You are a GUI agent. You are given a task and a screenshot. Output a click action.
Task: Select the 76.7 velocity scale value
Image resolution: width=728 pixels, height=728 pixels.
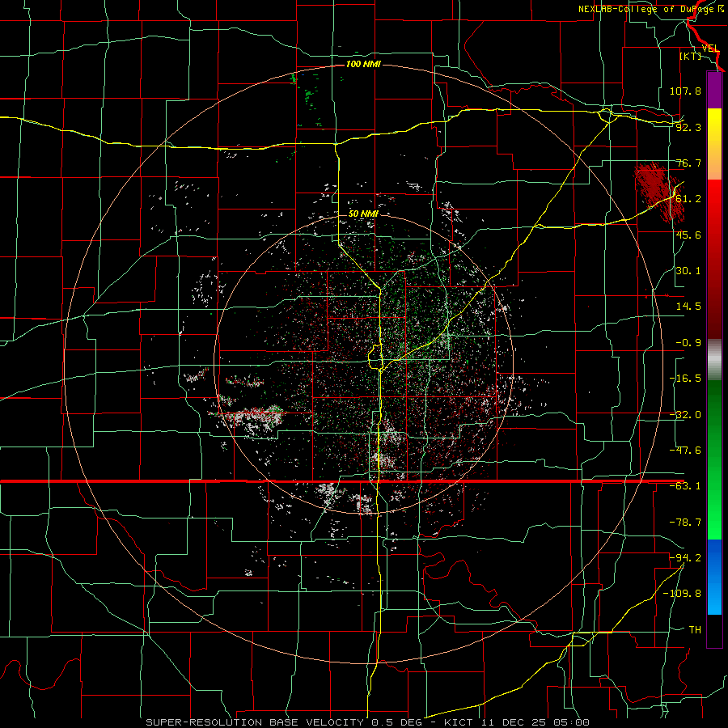688,163
